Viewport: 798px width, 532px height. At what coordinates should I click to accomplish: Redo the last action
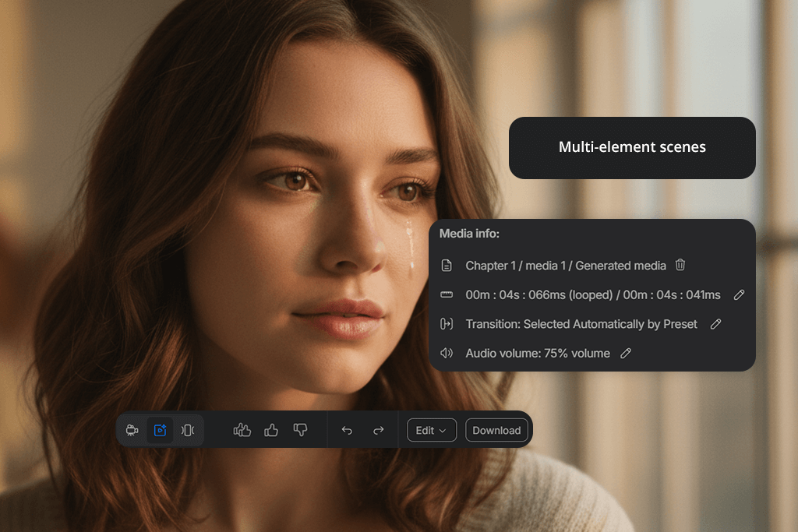[378, 430]
